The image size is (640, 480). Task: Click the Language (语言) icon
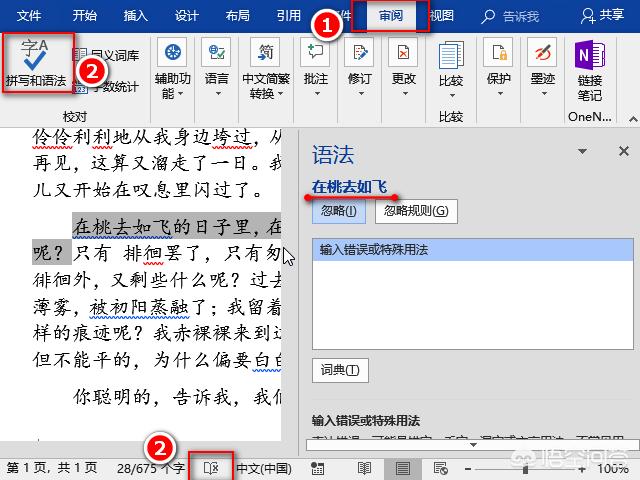click(216, 52)
